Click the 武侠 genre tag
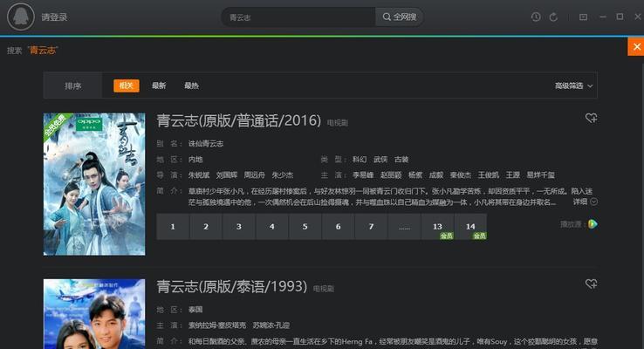Image resolution: width=644 pixels, height=349 pixels. pyautogui.click(x=380, y=160)
